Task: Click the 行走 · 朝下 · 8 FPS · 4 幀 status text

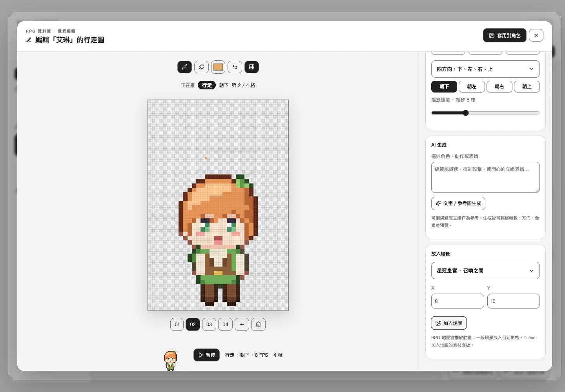Action: point(254,355)
